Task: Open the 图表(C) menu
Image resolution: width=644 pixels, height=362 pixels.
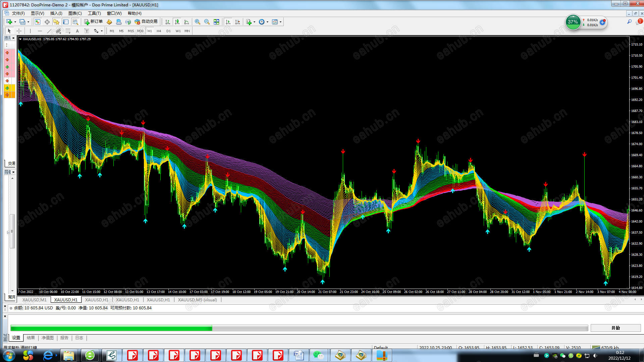Action: (75, 13)
